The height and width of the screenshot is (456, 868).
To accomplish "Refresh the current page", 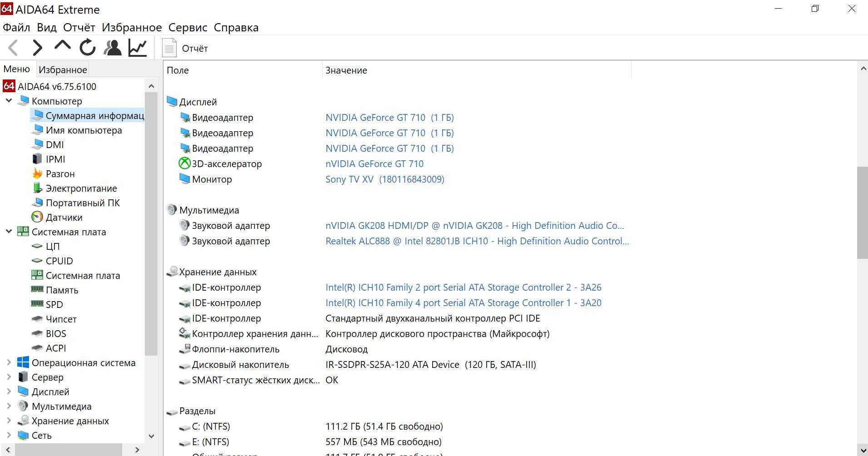I will coord(87,48).
